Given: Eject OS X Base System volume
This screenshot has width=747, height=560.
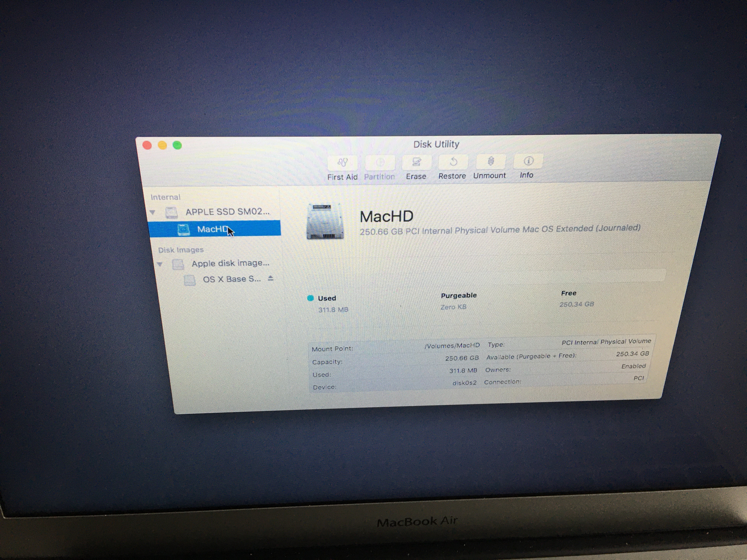Looking at the screenshot, I should pyautogui.click(x=270, y=279).
